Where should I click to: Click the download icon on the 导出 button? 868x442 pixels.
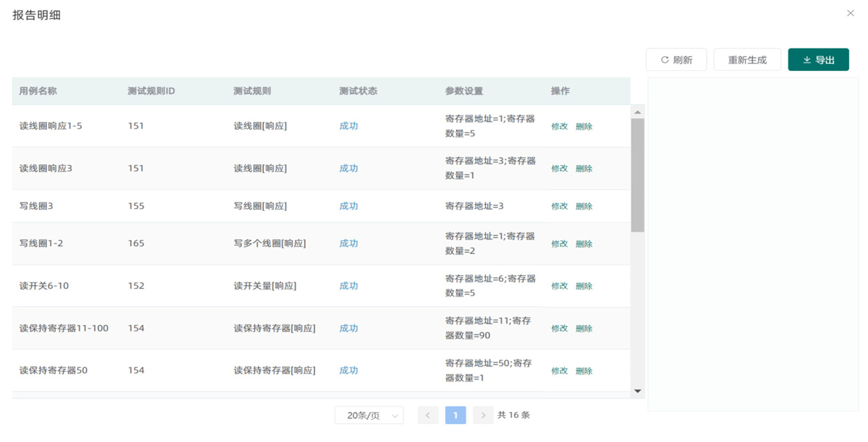point(806,59)
